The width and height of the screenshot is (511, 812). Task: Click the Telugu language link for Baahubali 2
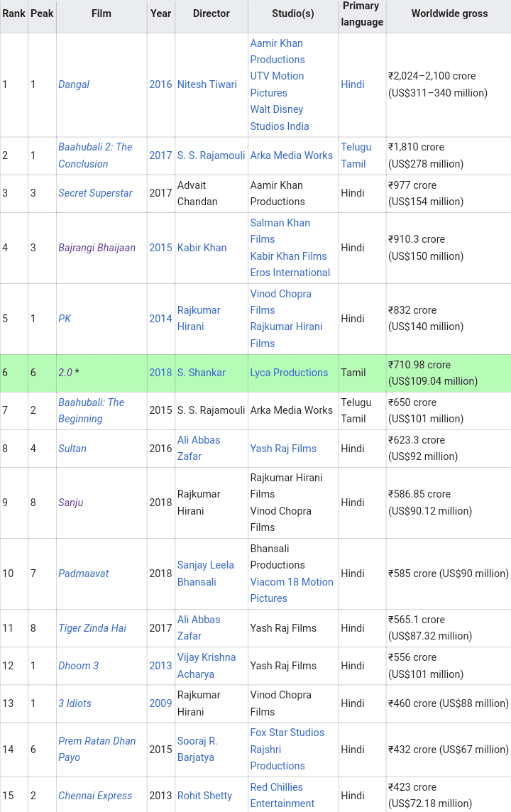point(356,147)
